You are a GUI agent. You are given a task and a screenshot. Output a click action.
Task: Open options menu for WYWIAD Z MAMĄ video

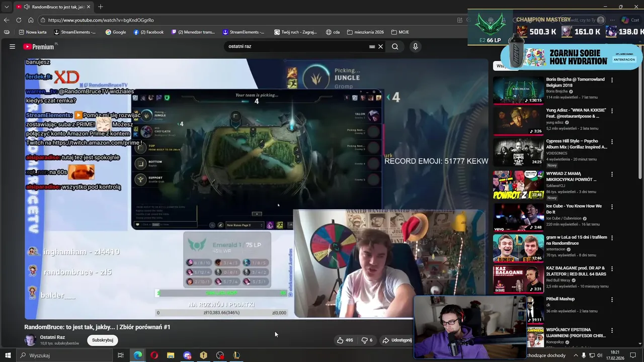612,174
